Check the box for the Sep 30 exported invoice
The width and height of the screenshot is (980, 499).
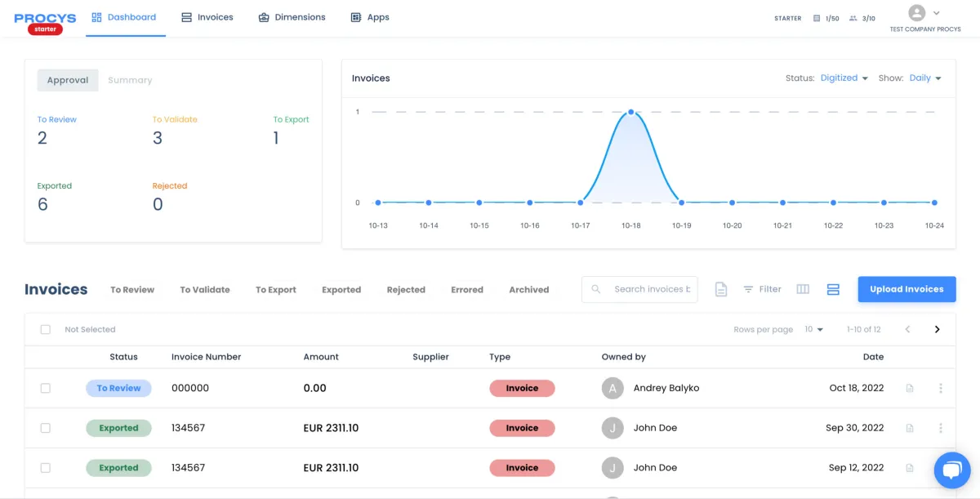[46, 428]
